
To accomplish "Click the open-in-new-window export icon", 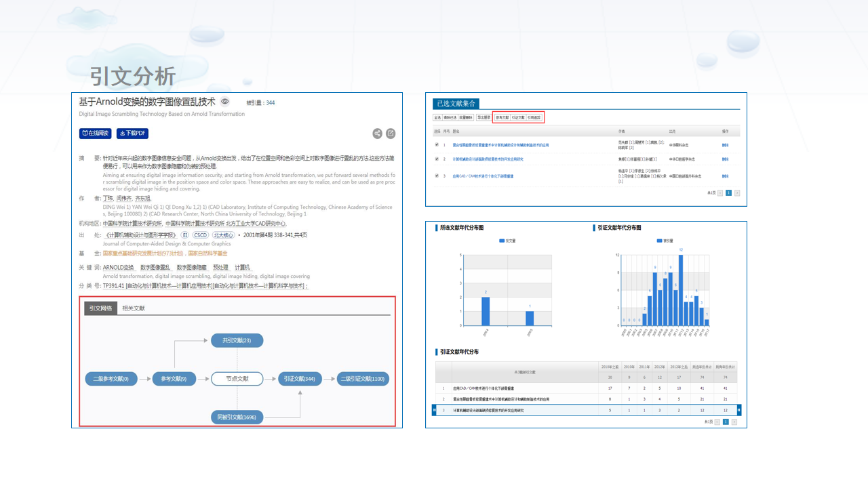I will pos(391,134).
